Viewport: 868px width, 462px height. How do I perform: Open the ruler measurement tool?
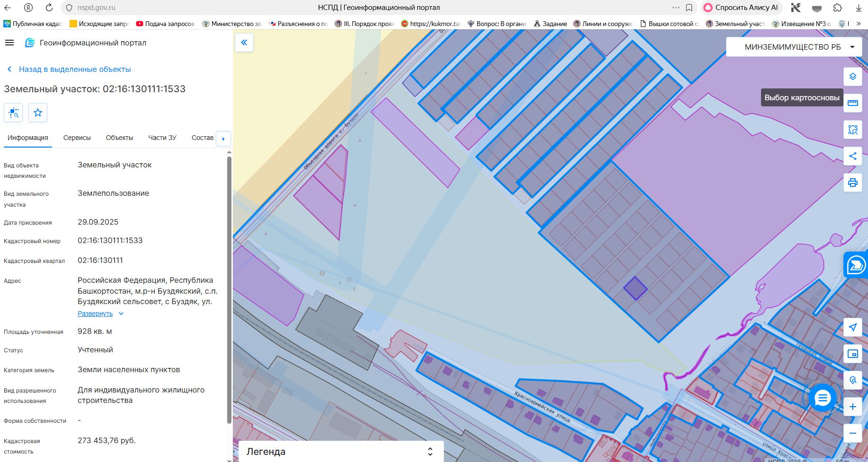[852, 103]
